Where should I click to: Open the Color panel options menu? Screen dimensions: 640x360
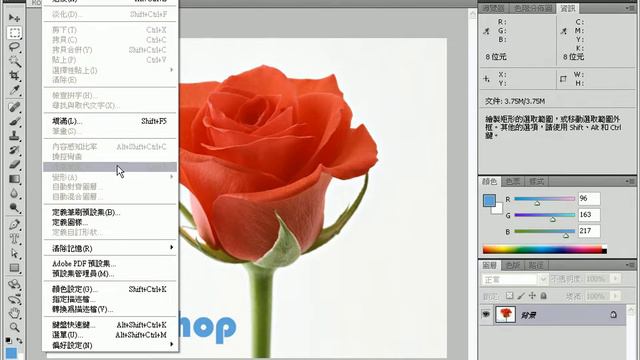pos(630,181)
